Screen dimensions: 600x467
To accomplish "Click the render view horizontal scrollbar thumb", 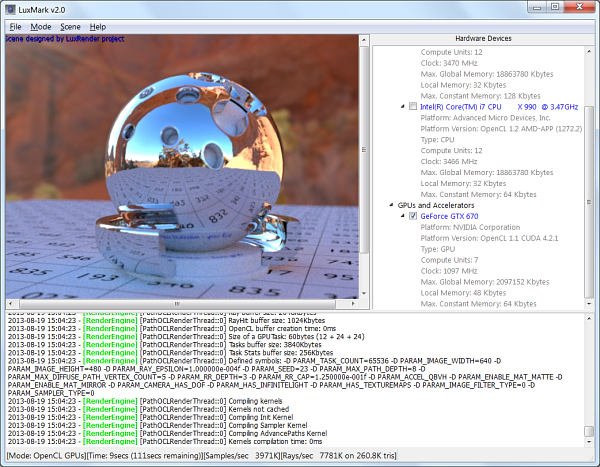I will 178,304.
